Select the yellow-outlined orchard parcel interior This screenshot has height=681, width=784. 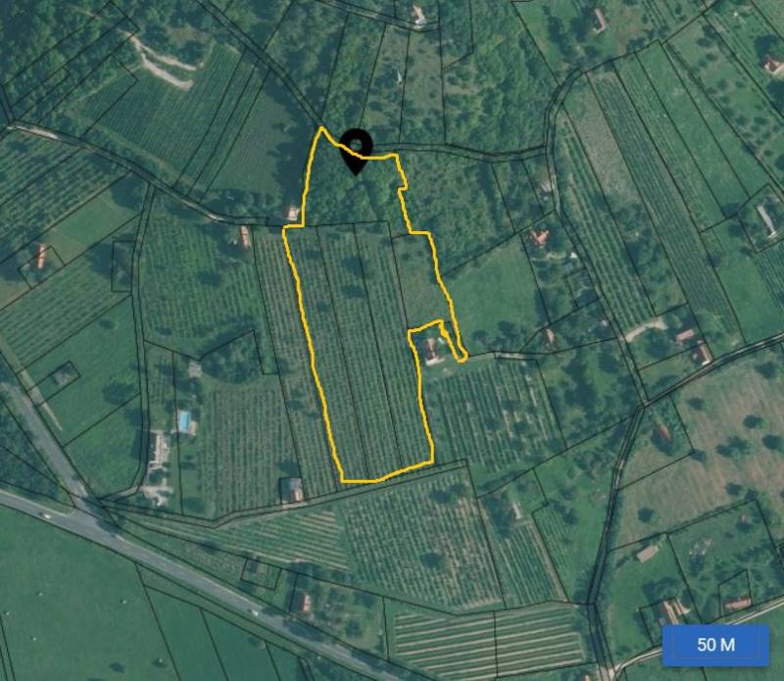pos(358,345)
